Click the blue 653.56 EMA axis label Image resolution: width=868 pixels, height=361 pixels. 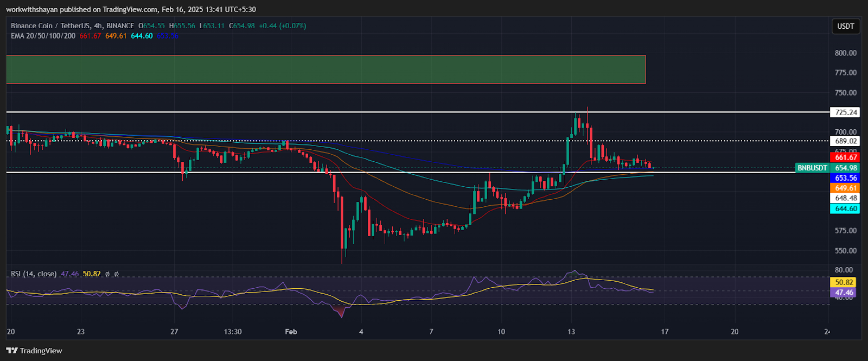point(846,178)
